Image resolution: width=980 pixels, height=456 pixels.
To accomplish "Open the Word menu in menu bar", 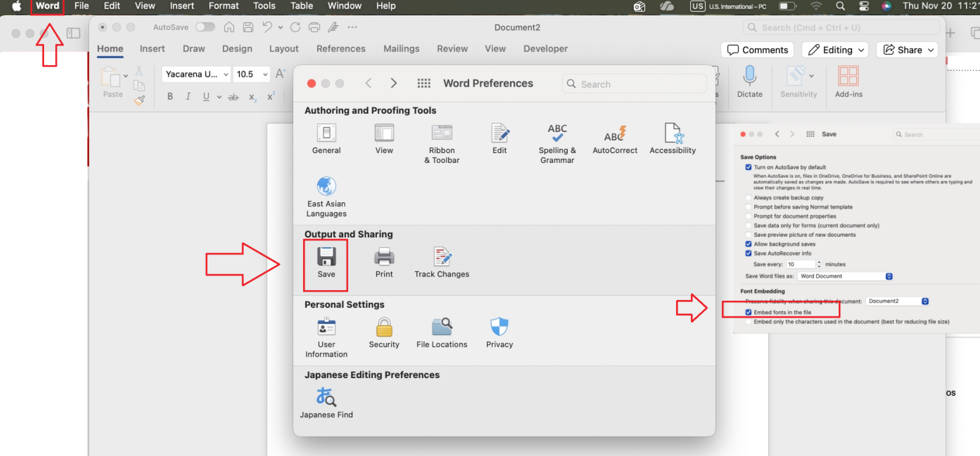I will coord(48,6).
